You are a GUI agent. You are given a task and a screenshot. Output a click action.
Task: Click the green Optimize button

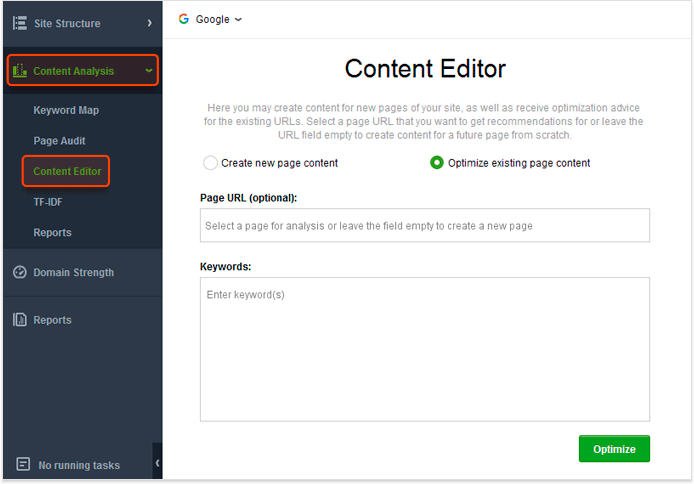[614, 449]
